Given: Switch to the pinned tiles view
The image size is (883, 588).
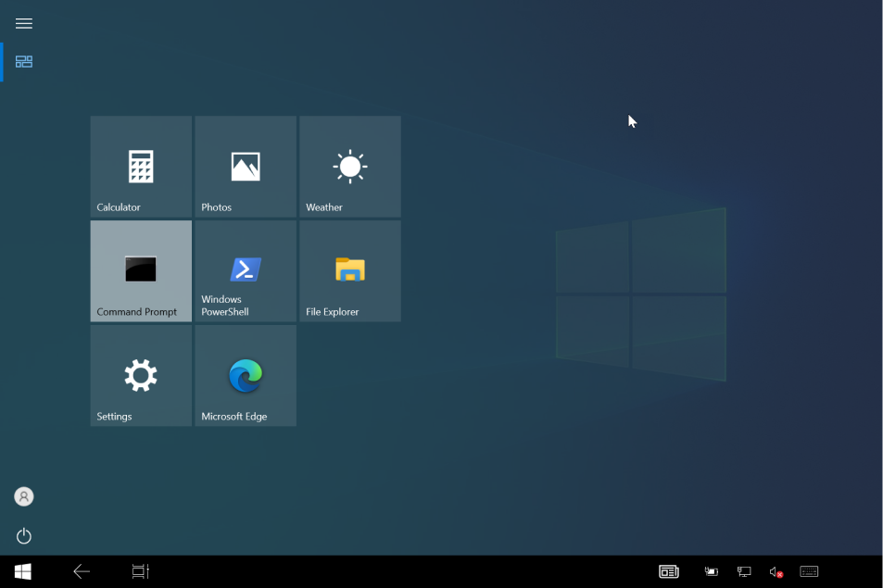Looking at the screenshot, I should click(x=23, y=61).
